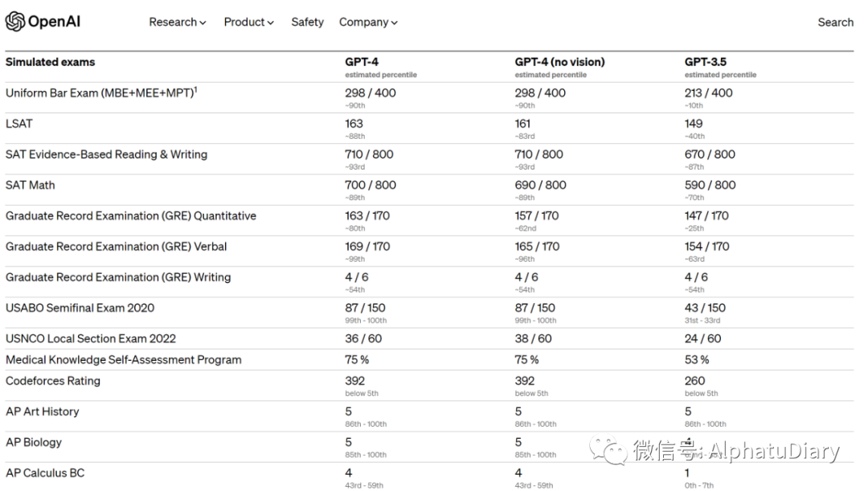Click GPT-3.5 GRE Verbal score 154 / 170

tap(706, 247)
